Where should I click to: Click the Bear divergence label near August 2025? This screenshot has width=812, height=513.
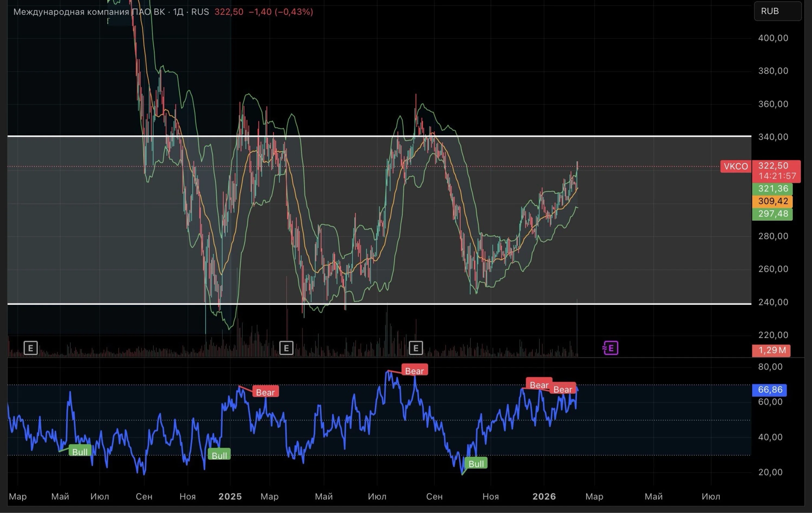[x=414, y=371]
